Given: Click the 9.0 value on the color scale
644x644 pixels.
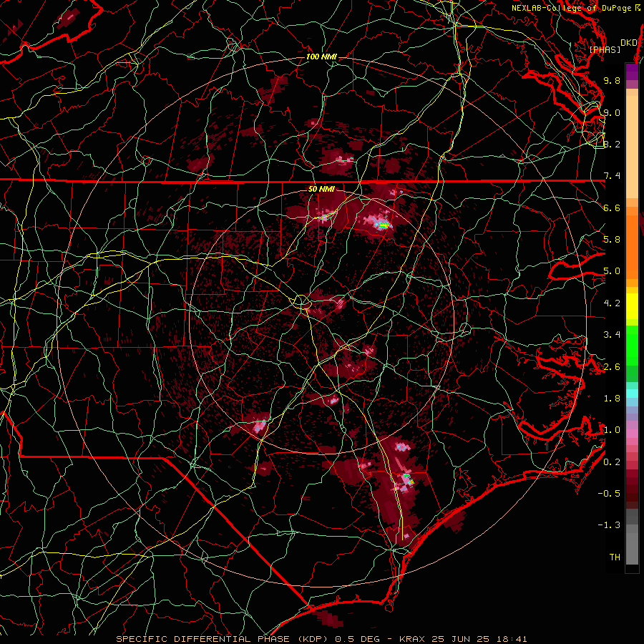Looking at the screenshot, I should tap(612, 113).
